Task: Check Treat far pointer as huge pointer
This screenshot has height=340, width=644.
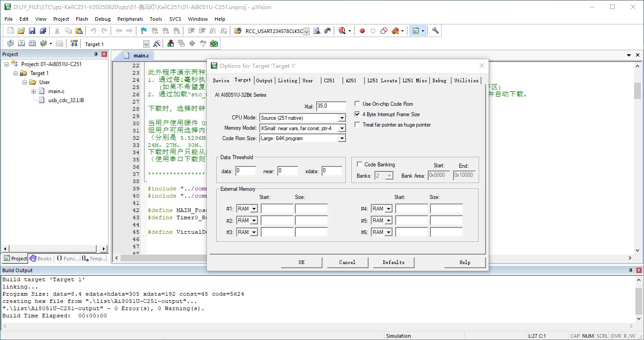Action: pos(358,125)
